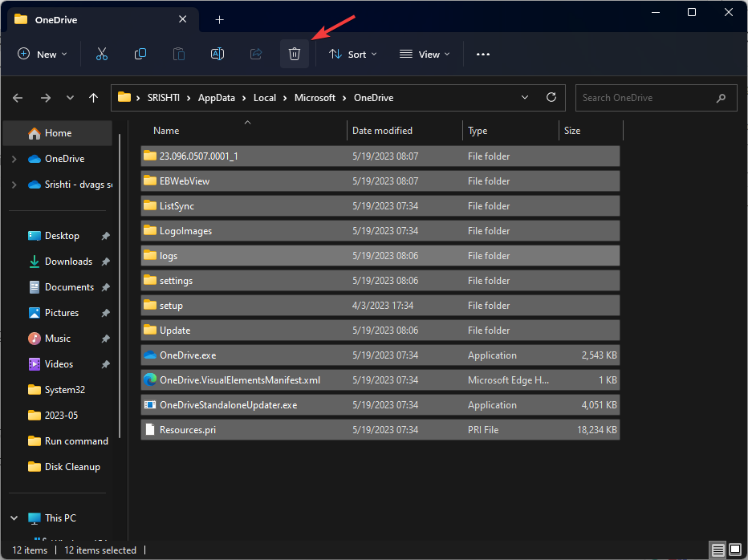This screenshot has height=560, width=748.
Task: Click SRISHTI in the address path
Action: tap(164, 98)
